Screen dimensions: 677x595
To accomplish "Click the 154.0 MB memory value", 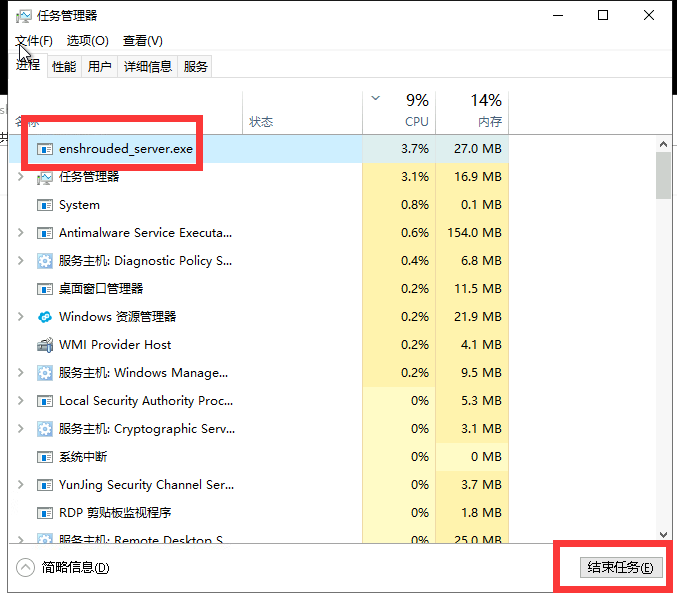I will click(x=474, y=233).
